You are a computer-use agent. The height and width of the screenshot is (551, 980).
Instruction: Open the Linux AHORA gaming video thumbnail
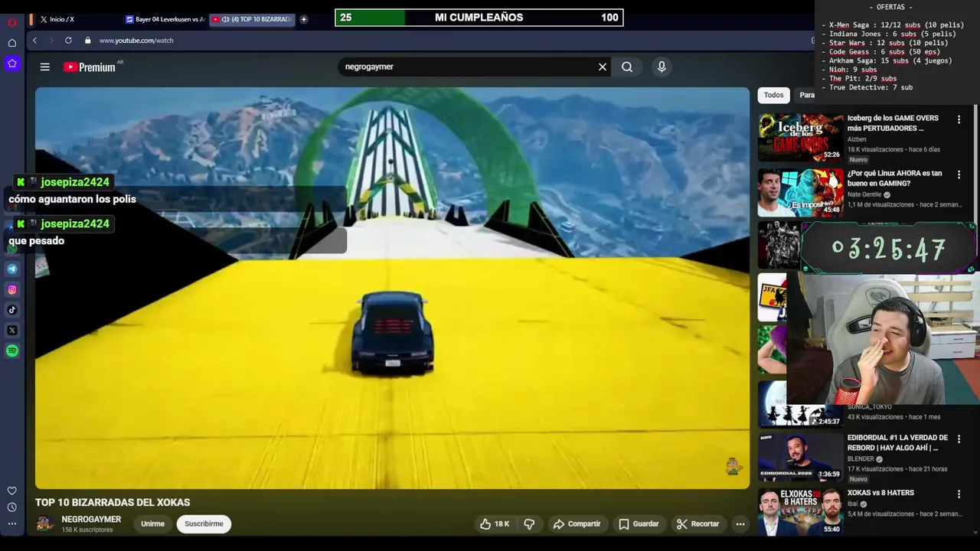800,193
